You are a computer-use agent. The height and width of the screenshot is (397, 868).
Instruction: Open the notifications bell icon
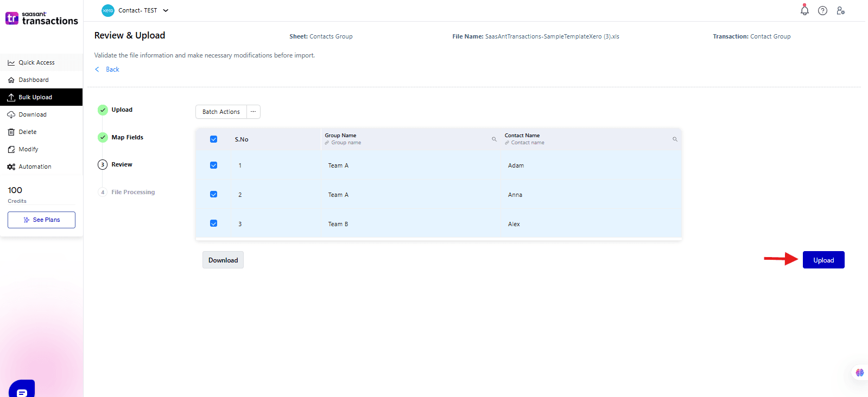(x=804, y=10)
